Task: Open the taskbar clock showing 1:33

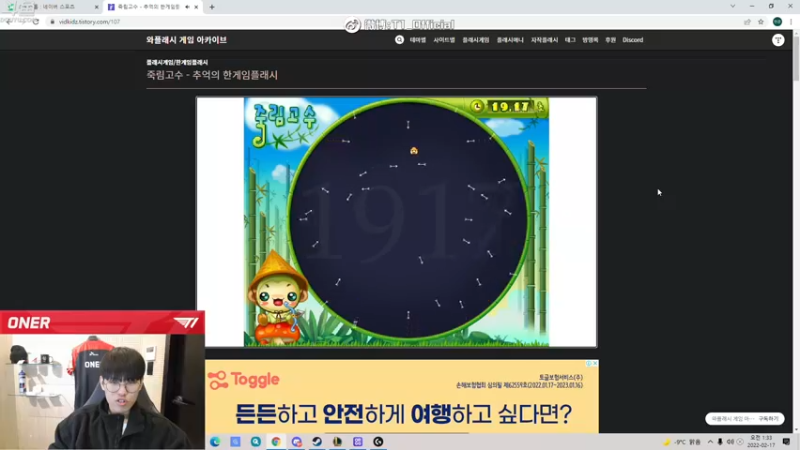Action: pos(761,442)
